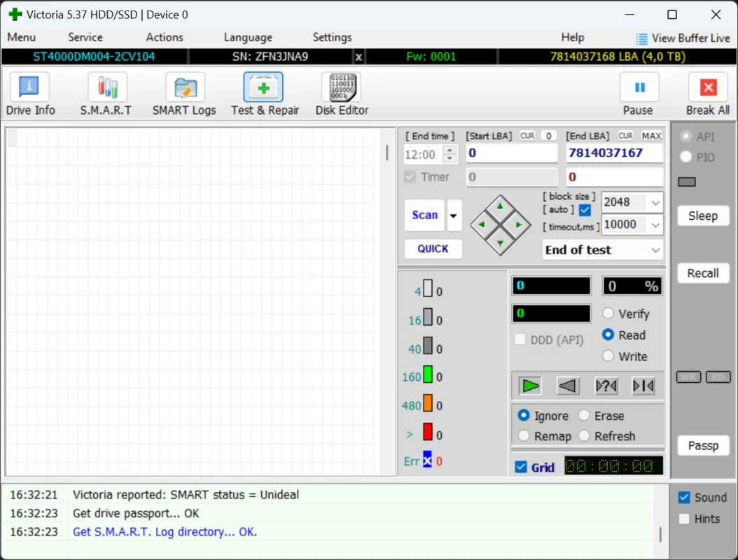Click the reverse scan direction arrow button
This screenshot has width=738, height=560.
pyautogui.click(x=568, y=386)
